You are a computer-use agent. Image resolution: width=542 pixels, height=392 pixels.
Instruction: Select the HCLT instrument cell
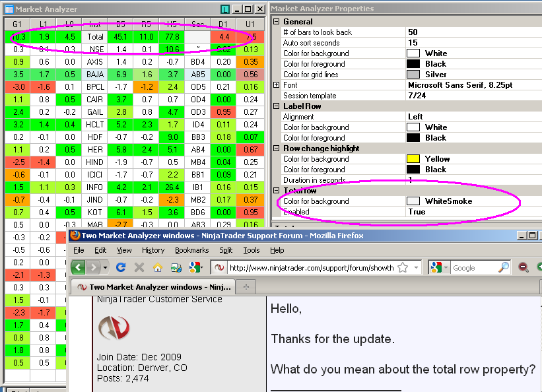[x=94, y=125]
